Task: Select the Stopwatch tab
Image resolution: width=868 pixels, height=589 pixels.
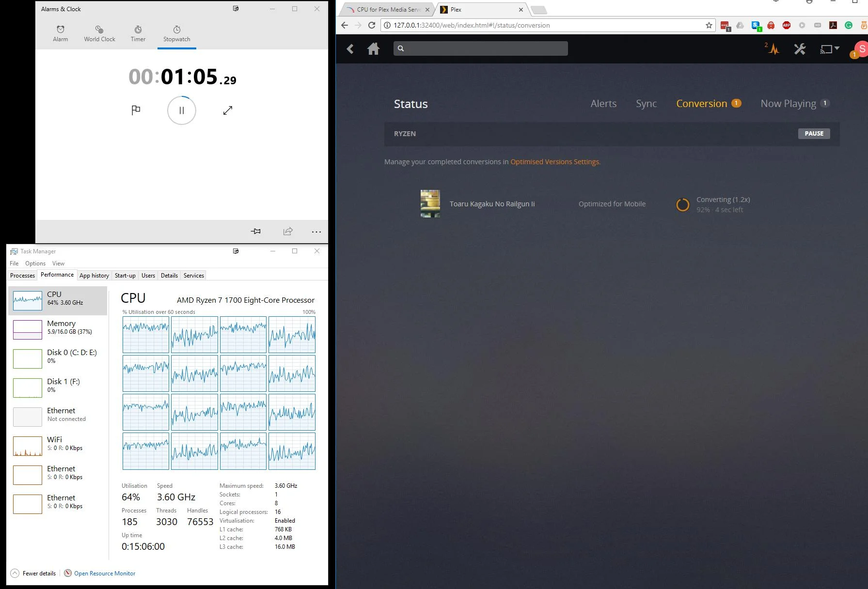Action: (176, 34)
